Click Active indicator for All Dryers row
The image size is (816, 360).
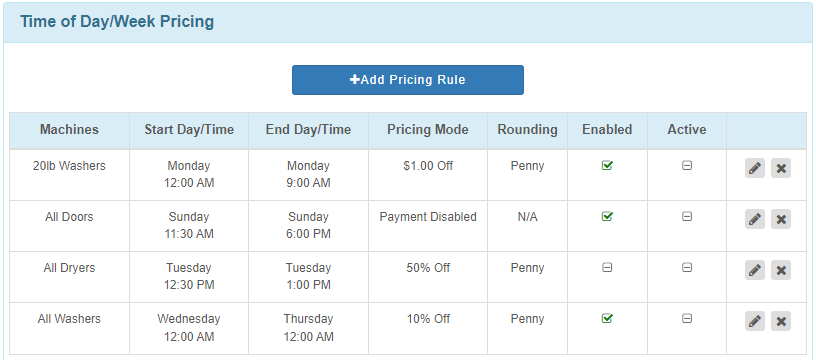tap(687, 267)
